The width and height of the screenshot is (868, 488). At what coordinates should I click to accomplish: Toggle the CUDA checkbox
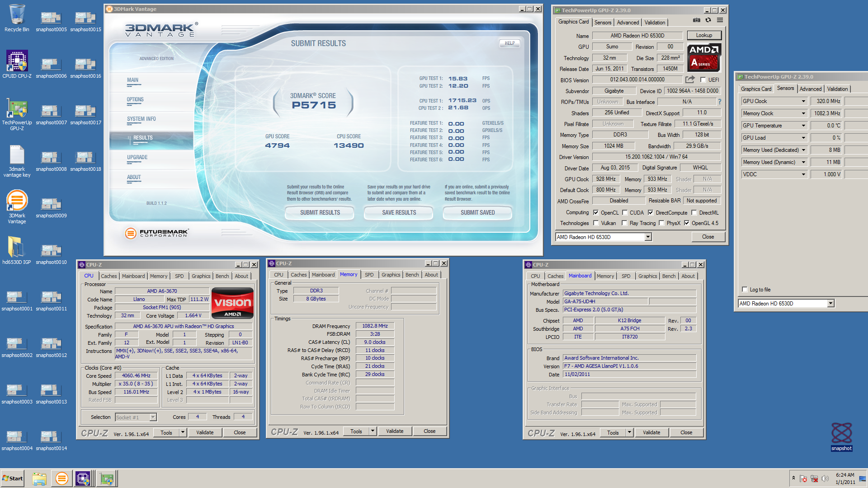[x=625, y=213]
